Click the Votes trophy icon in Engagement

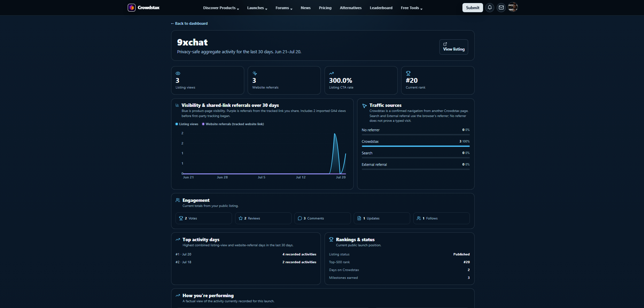click(181, 218)
